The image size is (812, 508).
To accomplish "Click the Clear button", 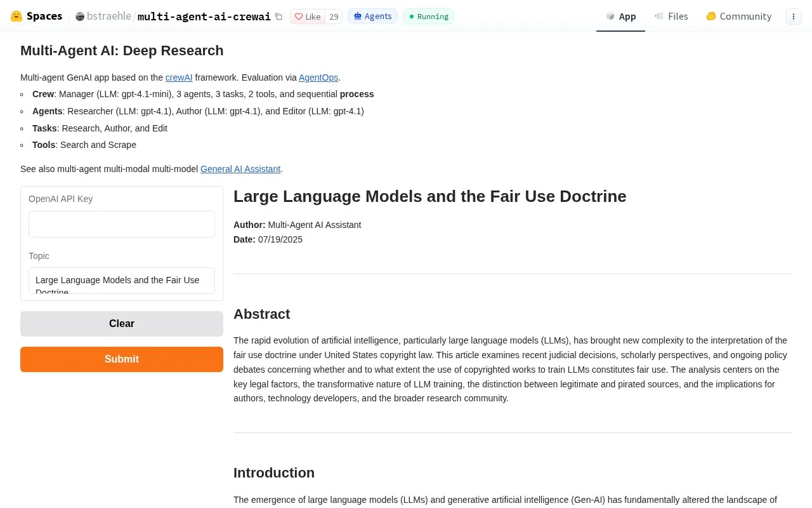I will [x=122, y=324].
